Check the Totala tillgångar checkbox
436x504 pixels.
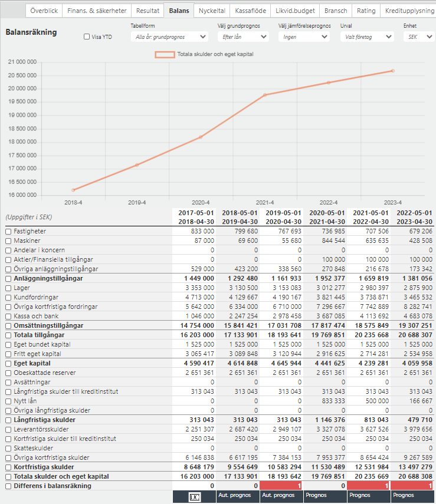8,335
